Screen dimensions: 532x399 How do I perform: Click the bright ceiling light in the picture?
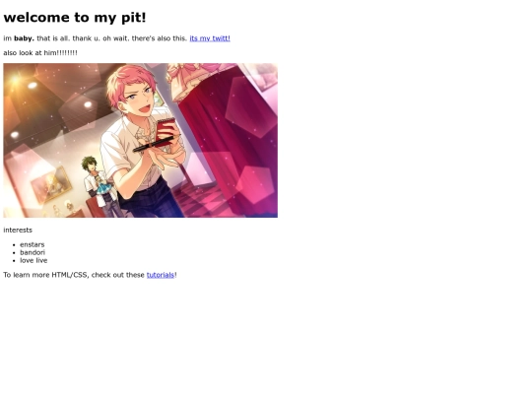pyautogui.click(x=16, y=80)
